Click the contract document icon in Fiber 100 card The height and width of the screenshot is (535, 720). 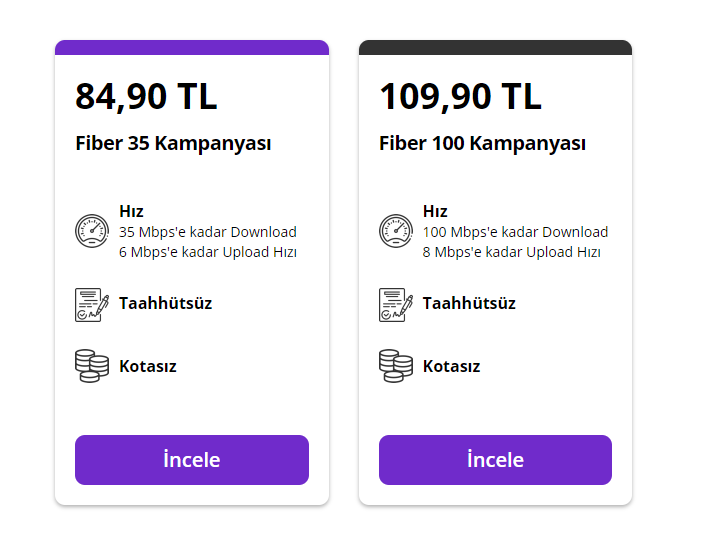click(395, 304)
